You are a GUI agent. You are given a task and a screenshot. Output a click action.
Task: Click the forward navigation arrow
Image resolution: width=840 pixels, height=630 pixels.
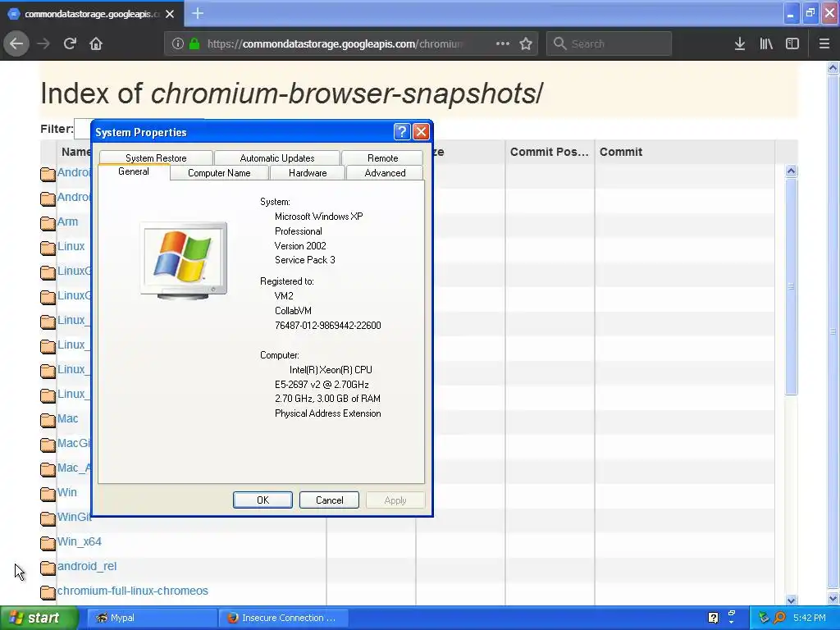click(x=43, y=43)
